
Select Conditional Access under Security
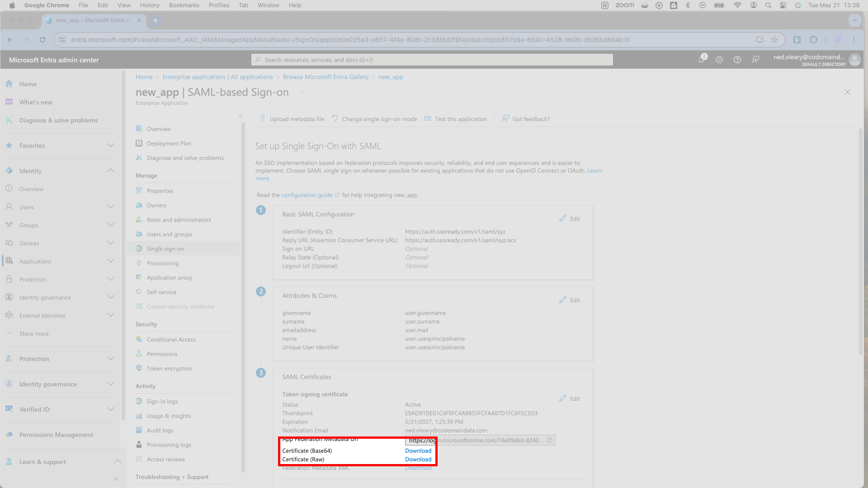171,339
